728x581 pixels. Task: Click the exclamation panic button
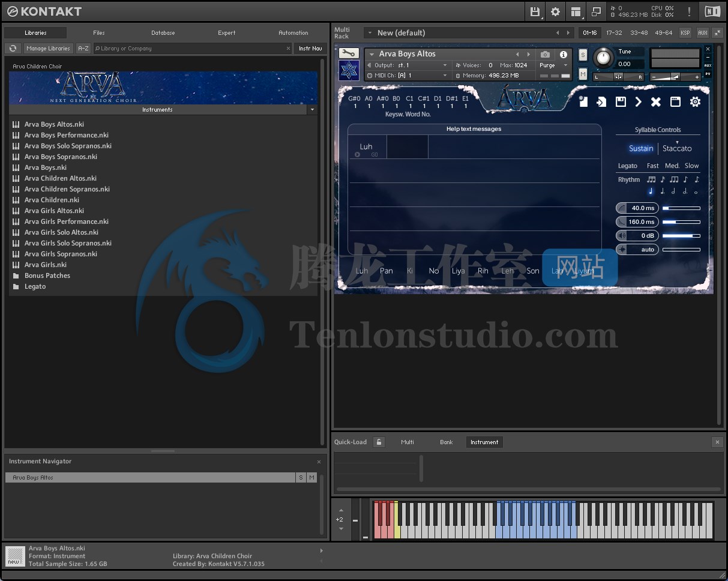pos(689,11)
